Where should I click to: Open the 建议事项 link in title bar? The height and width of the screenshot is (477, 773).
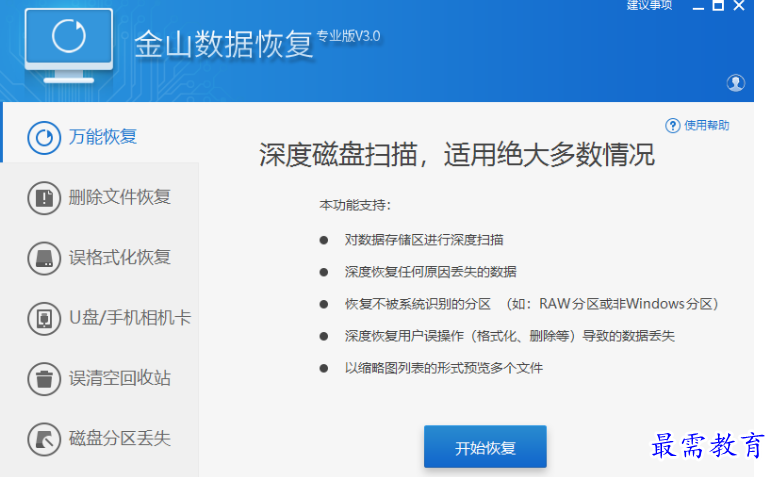649,5
